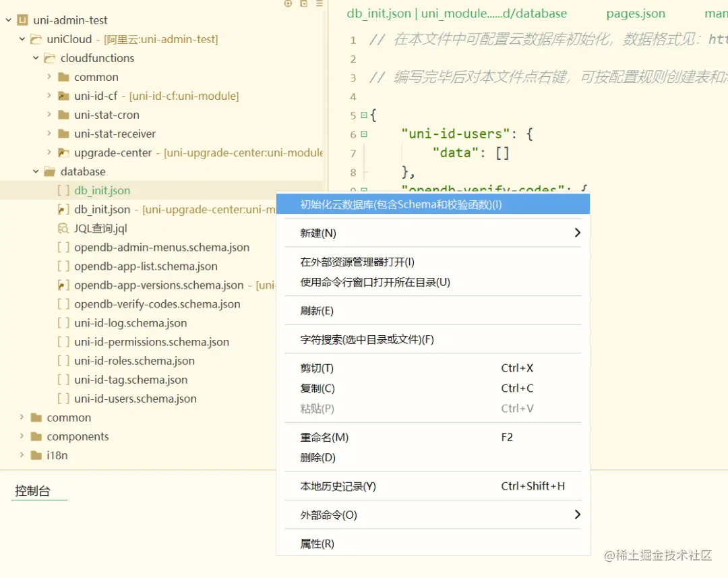
Task: Open 本地历史记录(Y)
Action: [433, 486]
